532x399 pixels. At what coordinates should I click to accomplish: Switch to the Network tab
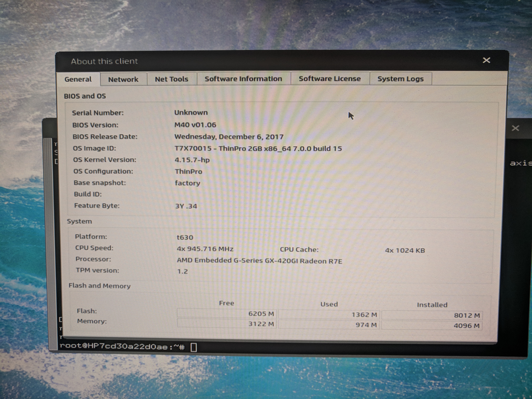pos(123,79)
